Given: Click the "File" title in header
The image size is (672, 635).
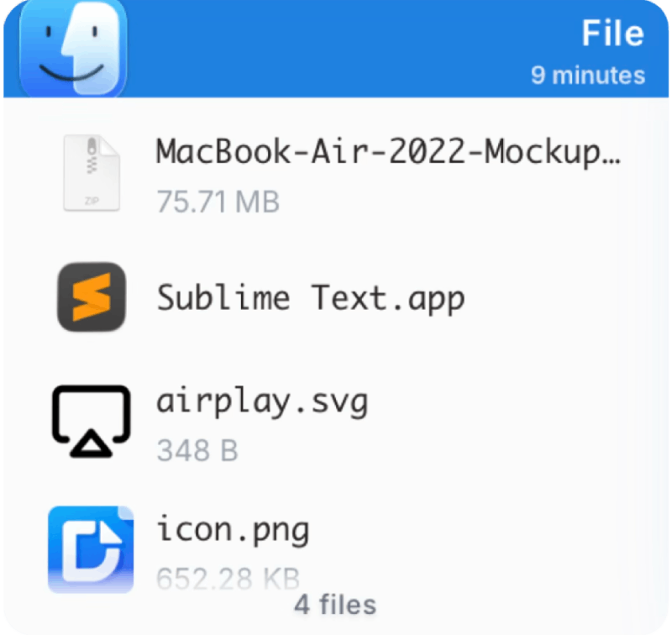Looking at the screenshot, I should click(x=613, y=33).
